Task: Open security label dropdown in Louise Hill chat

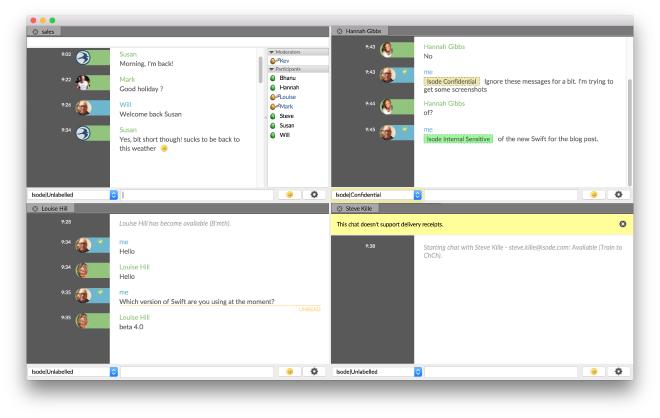Action: point(113,371)
